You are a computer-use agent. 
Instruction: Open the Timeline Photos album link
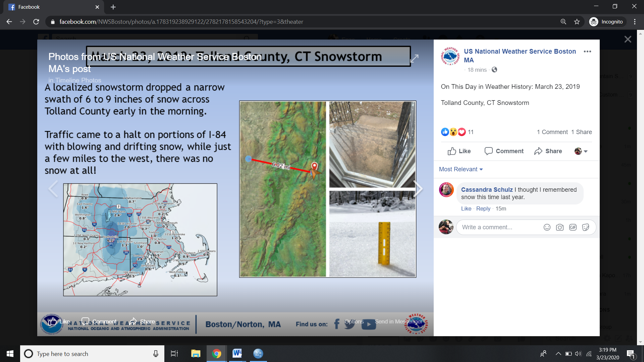point(78,80)
